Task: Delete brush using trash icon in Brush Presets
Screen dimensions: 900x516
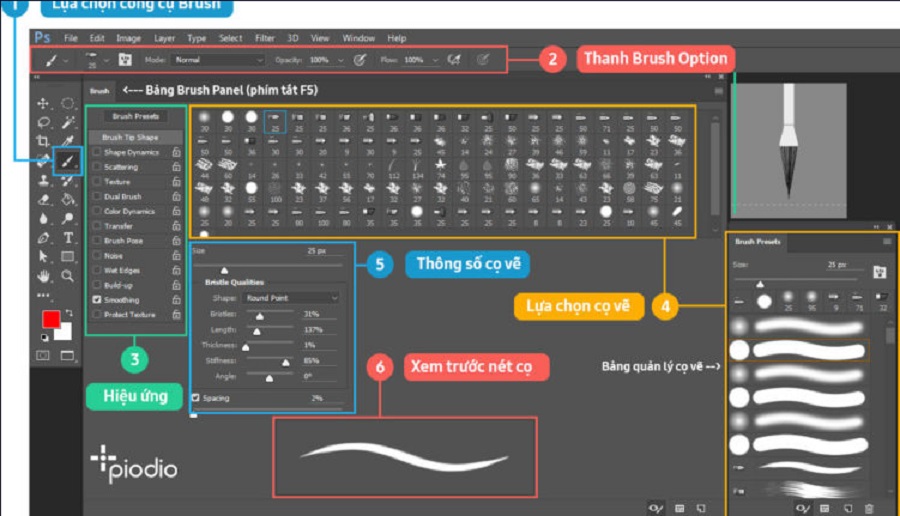Action: [x=869, y=509]
